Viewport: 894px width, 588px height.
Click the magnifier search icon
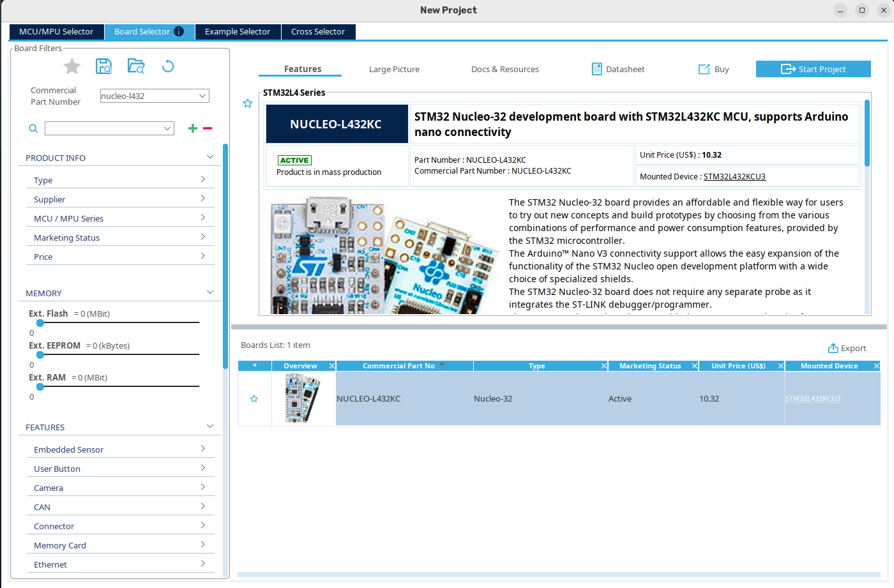click(x=33, y=128)
